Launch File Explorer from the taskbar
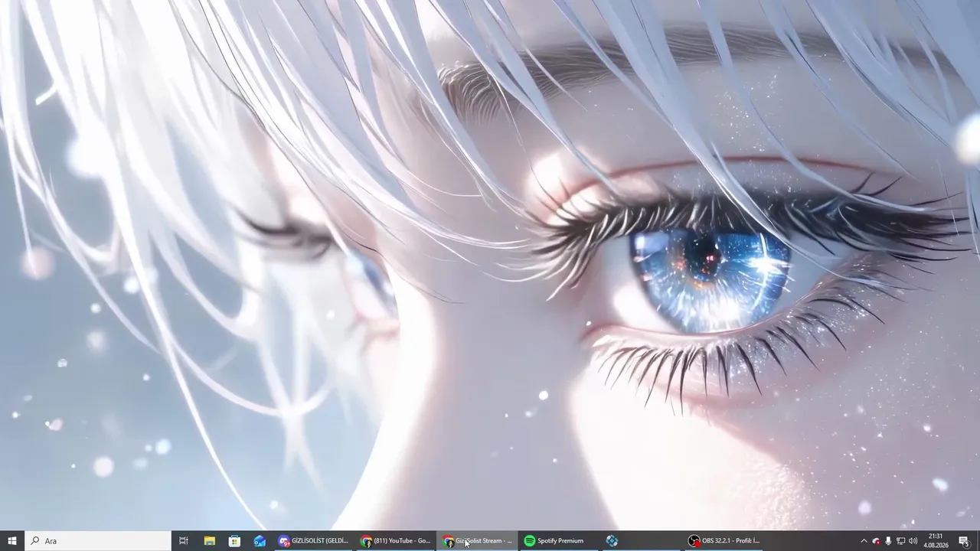The width and height of the screenshot is (980, 551). pos(209,541)
